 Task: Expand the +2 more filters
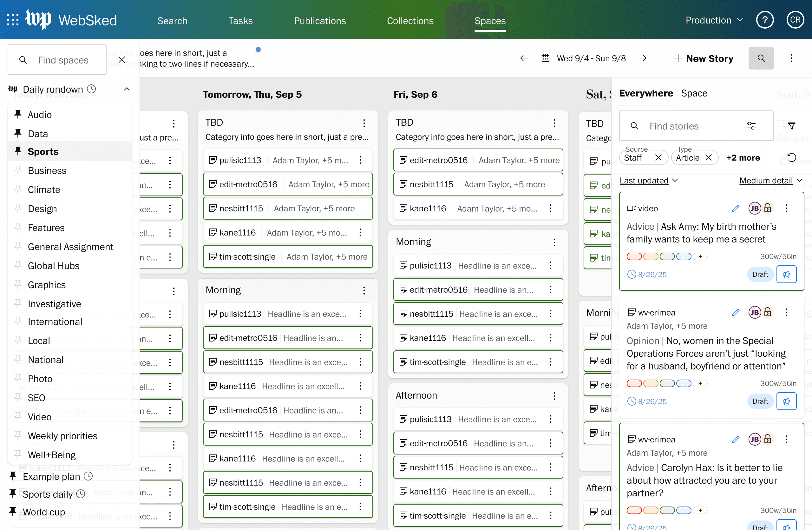tap(743, 158)
